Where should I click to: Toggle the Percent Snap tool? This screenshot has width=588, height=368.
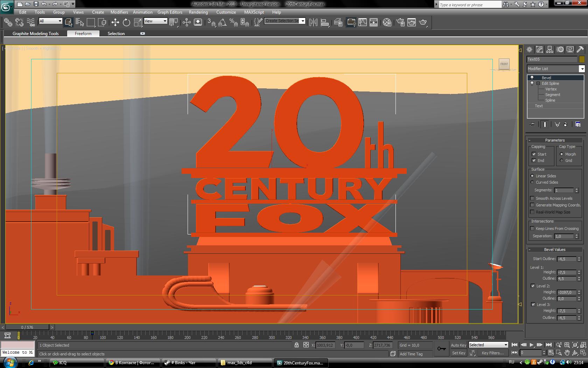tap(233, 22)
